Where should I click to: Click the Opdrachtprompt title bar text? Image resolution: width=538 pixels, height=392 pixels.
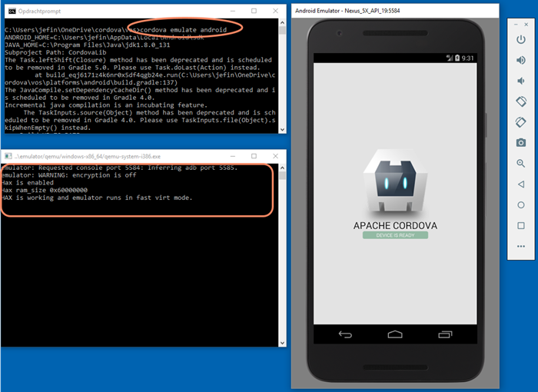click(x=39, y=11)
